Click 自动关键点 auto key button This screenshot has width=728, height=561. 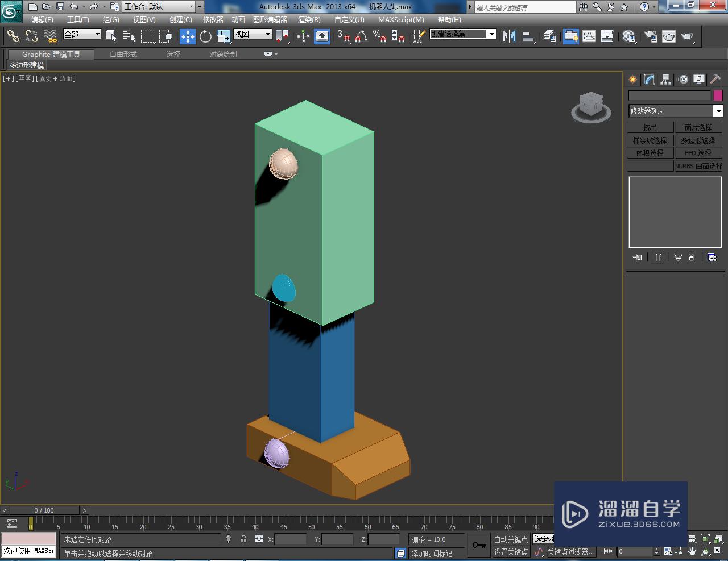coord(511,539)
